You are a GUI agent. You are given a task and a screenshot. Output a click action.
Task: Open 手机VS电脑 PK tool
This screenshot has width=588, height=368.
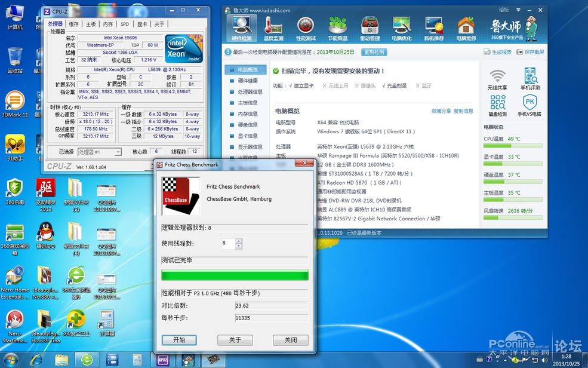(529, 106)
